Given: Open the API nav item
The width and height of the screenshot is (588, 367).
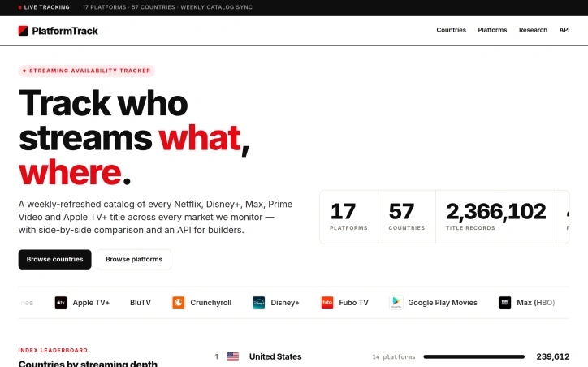Looking at the screenshot, I should click(x=564, y=30).
